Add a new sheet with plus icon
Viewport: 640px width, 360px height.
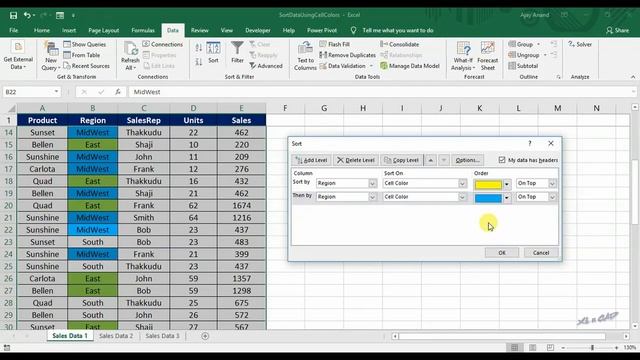[x=205, y=336]
